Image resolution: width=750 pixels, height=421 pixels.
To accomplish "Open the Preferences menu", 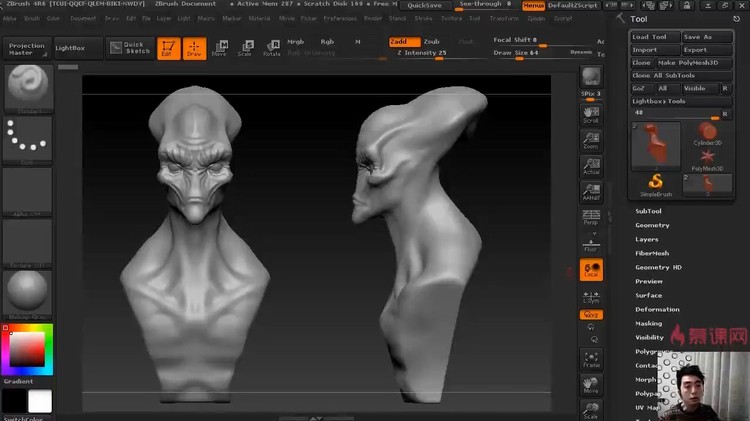I will coord(339,18).
